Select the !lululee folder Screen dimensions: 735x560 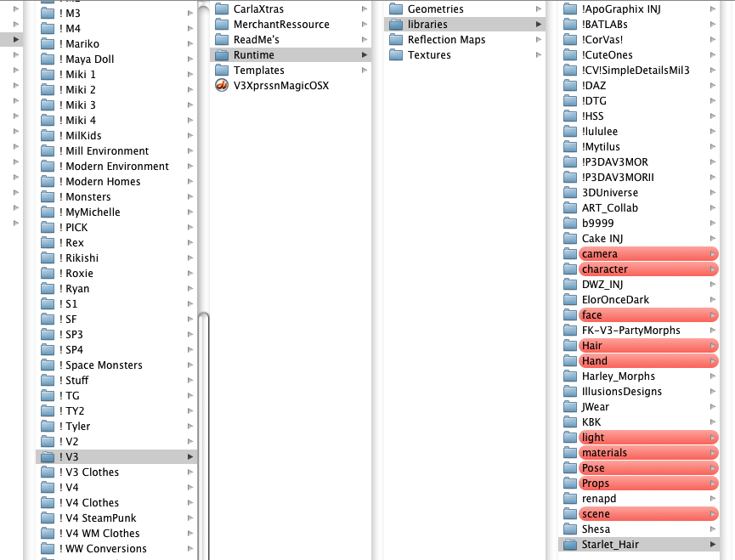[639, 132]
